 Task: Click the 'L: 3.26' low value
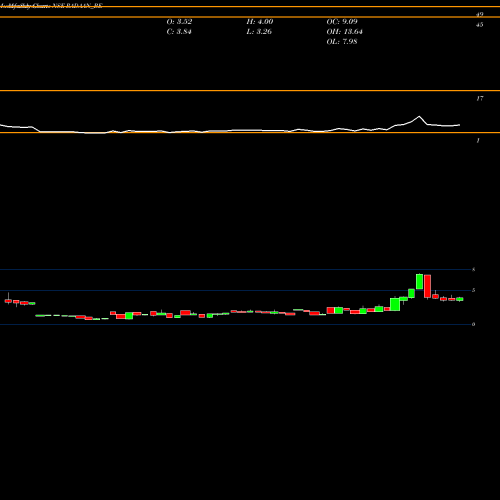click(259, 32)
